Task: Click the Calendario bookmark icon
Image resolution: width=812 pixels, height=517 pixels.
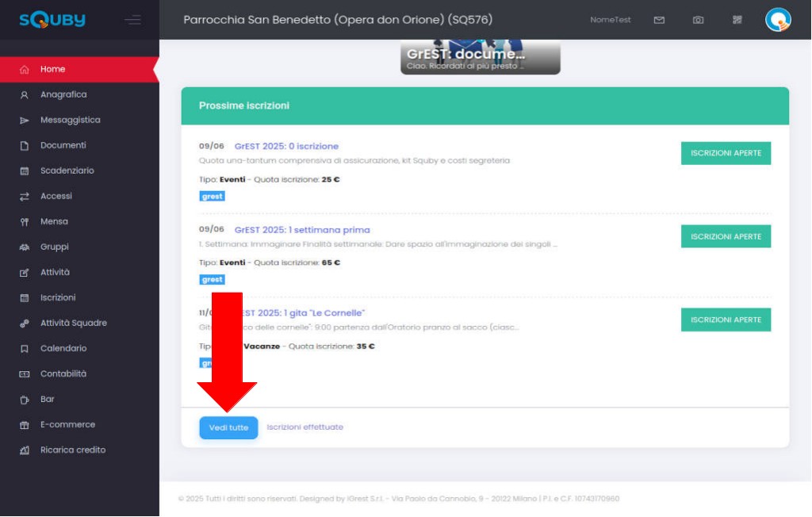Action: 25,349
